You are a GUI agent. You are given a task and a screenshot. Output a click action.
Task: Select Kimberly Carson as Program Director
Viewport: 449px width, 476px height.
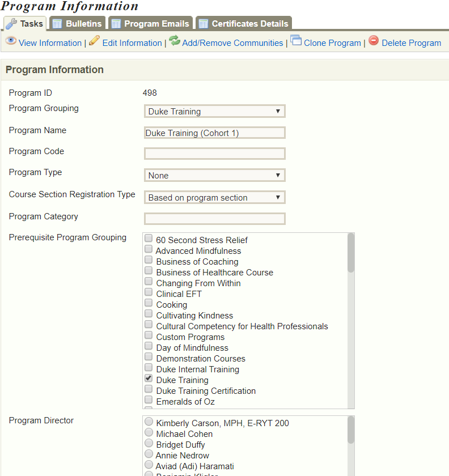click(x=149, y=422)
